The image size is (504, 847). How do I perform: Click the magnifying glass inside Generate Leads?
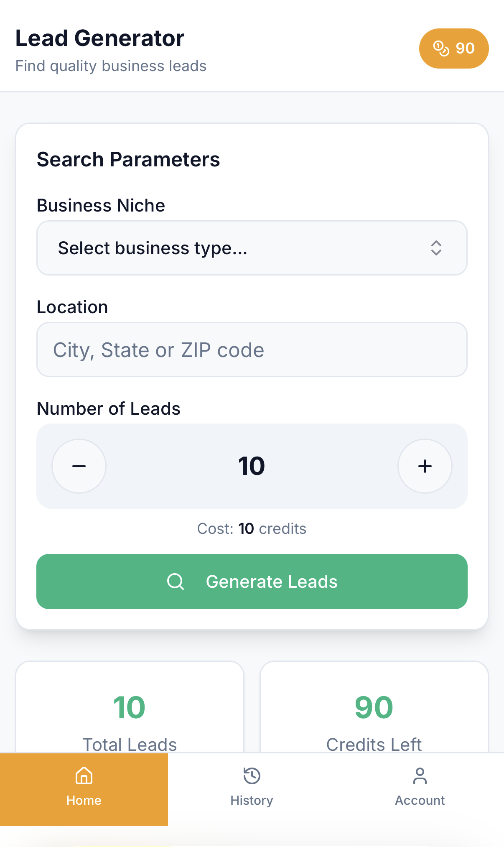tap(176, 582)
